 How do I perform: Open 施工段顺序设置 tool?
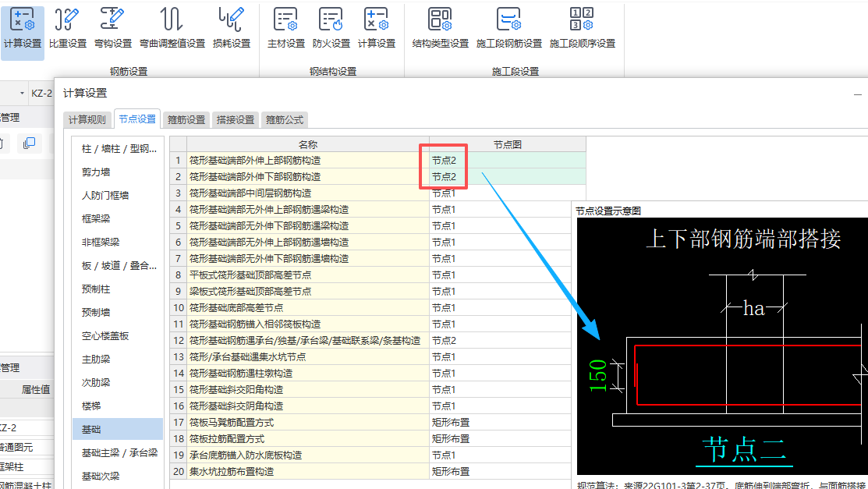pyautogui.click(x=583, y=29)
